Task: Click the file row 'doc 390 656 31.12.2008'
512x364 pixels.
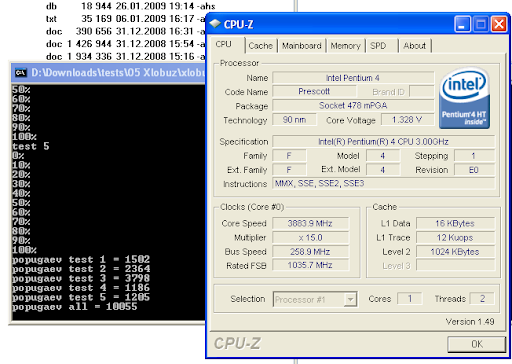Action: click(x=126, y=31)
